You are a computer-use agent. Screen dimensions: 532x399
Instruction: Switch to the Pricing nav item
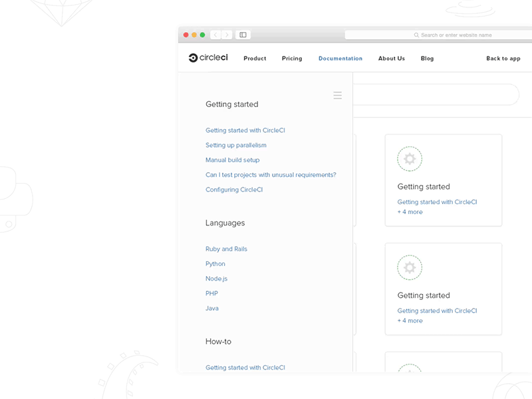pos(291,59)
